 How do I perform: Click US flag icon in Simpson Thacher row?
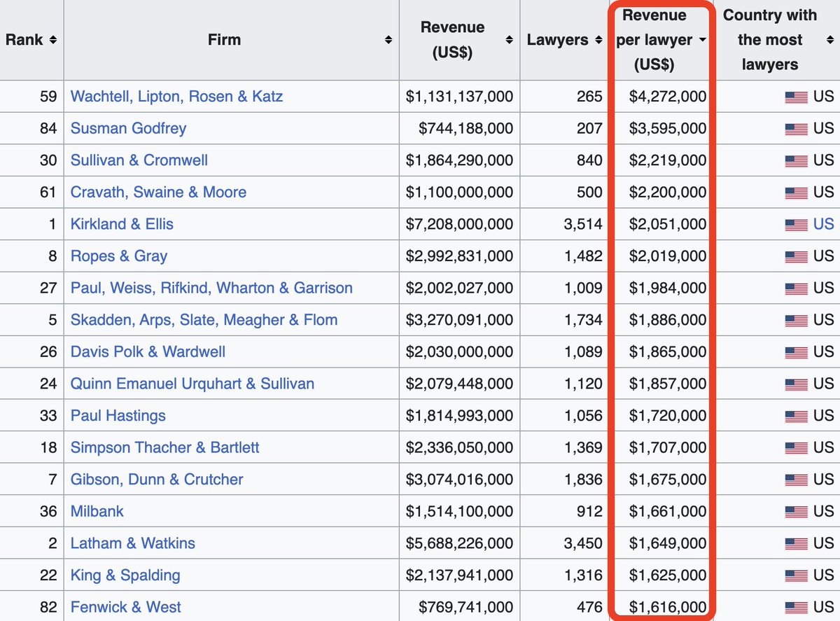(797, 448)
